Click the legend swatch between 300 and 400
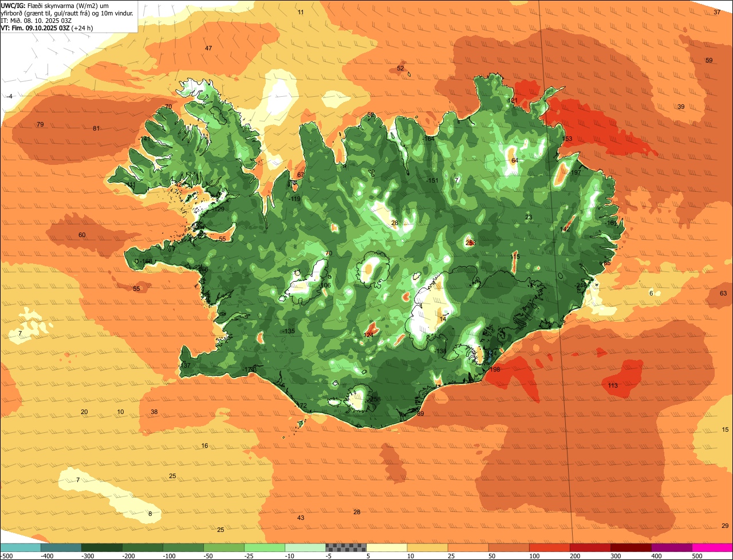The width and height of the screenshot is (733, 560). pos(631,547)
